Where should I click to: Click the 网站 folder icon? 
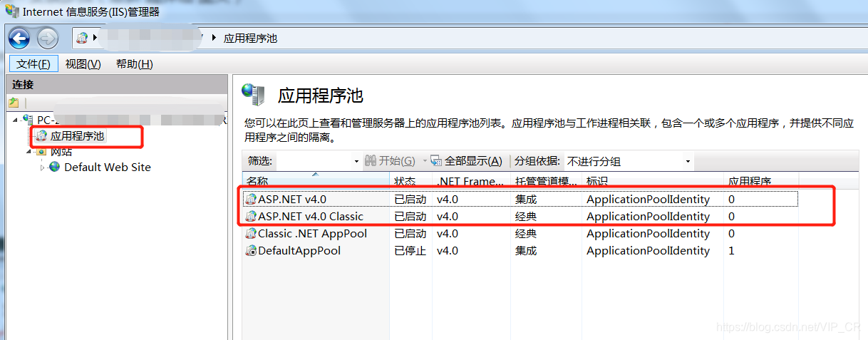pos(42,151)
